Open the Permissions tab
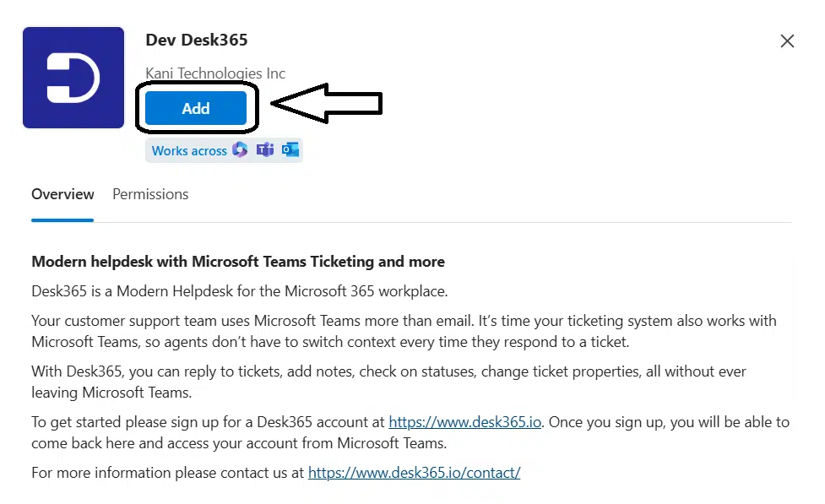The width and height of the screenshot is (825, 504). (x=150, y=194)
